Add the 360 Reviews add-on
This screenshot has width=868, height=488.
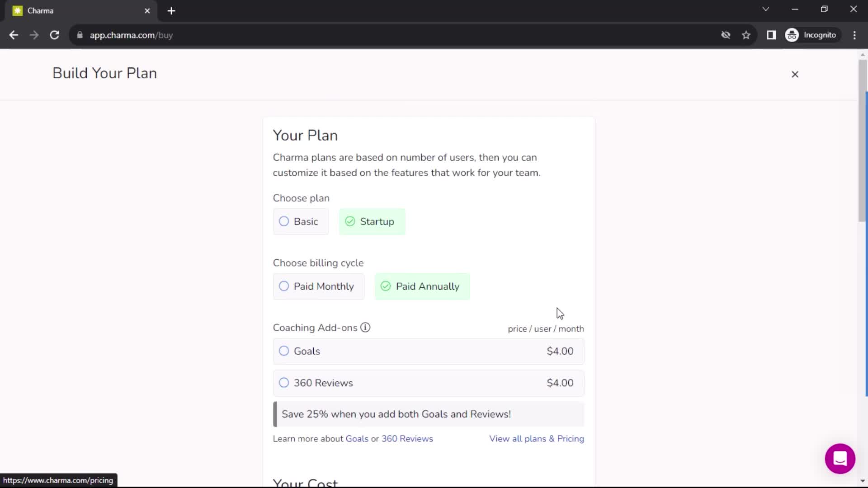[429, 383]
